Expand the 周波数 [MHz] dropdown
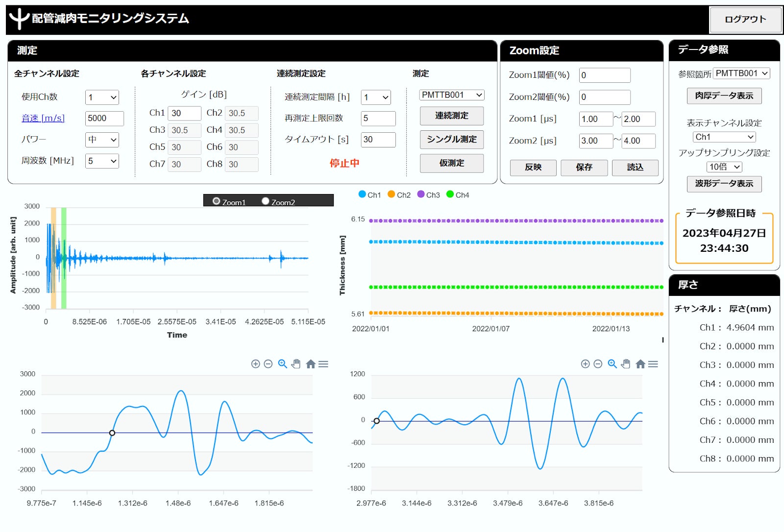Image resolution: width=784 pixels, height=532 pixels. click(102, 161)
